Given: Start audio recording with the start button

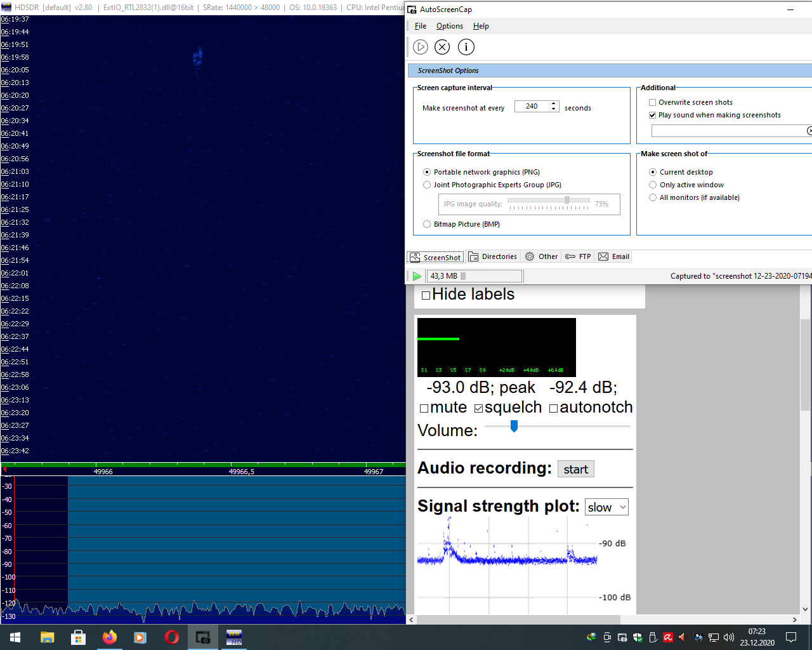Looking at the screenshot, I should 576,469.
